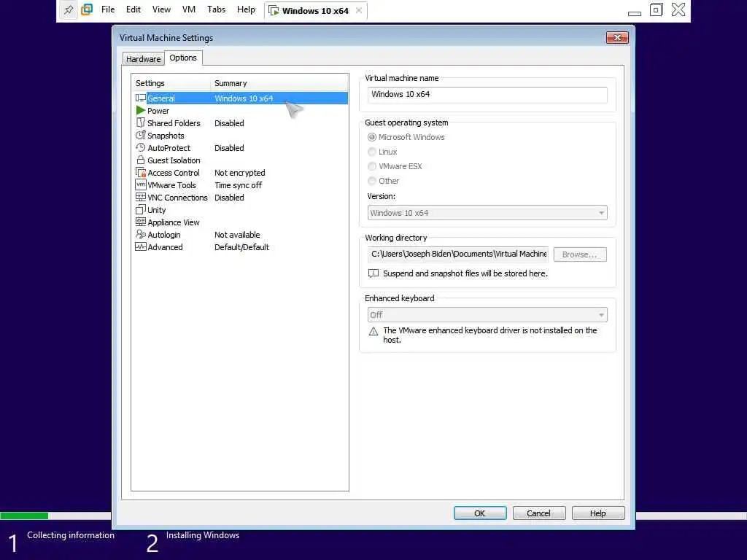Click the VMware Tools vm icon
The width and height of the screenshot is (747, 560).
click(141, 184)
